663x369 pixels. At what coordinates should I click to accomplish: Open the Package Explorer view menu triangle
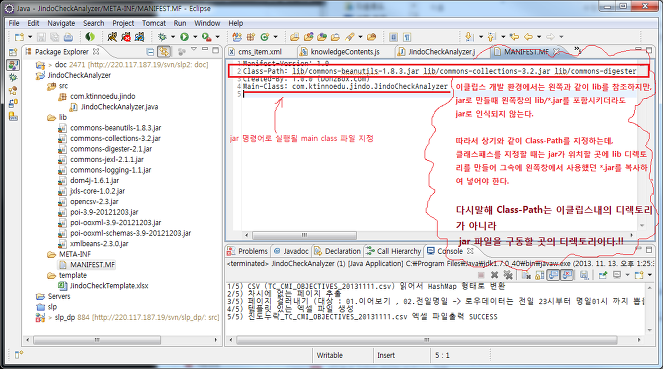(x=194, y=49)
